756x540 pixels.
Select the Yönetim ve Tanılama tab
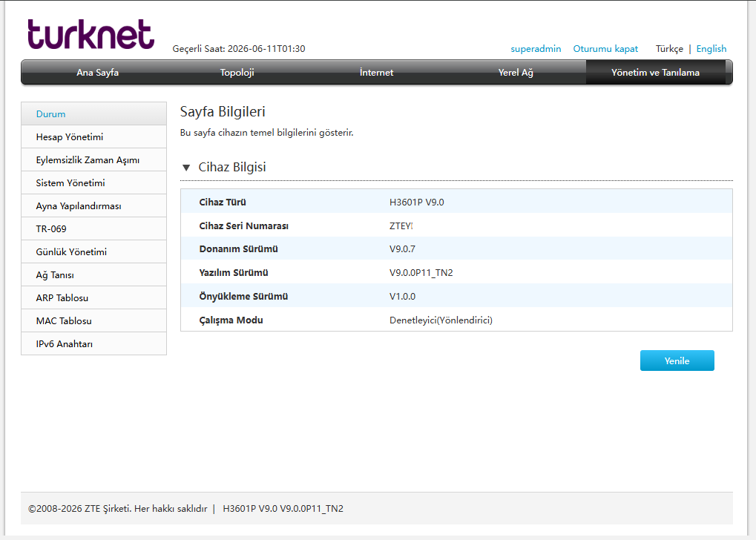pyautogui.click(x=655, y=73)
